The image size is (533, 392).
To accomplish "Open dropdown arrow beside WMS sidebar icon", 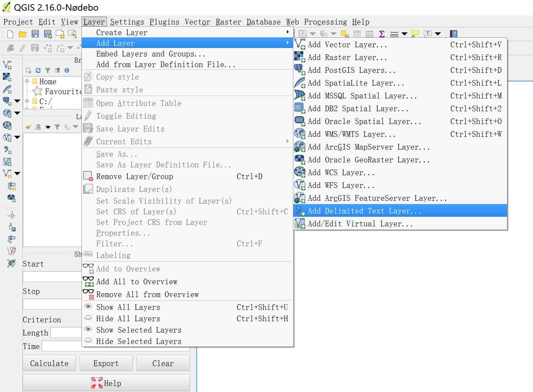I will pos(17,113).
